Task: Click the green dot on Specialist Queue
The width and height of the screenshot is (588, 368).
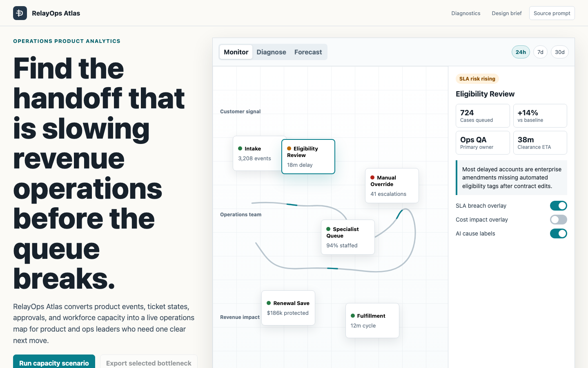Action: (x=328, y=229)
